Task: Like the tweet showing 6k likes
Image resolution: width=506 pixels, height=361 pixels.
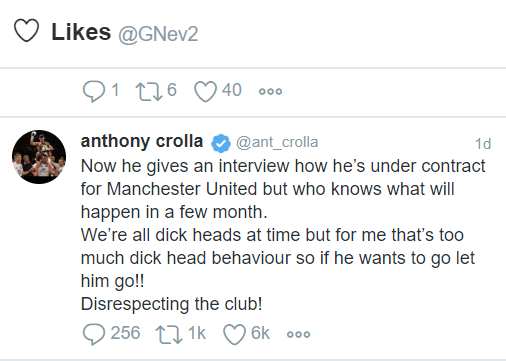Action: (x=234, y=334)
